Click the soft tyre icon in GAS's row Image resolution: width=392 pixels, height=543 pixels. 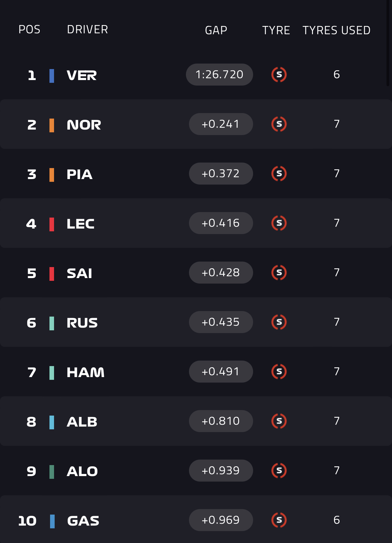pyautogui.click(x=279, y=520)
